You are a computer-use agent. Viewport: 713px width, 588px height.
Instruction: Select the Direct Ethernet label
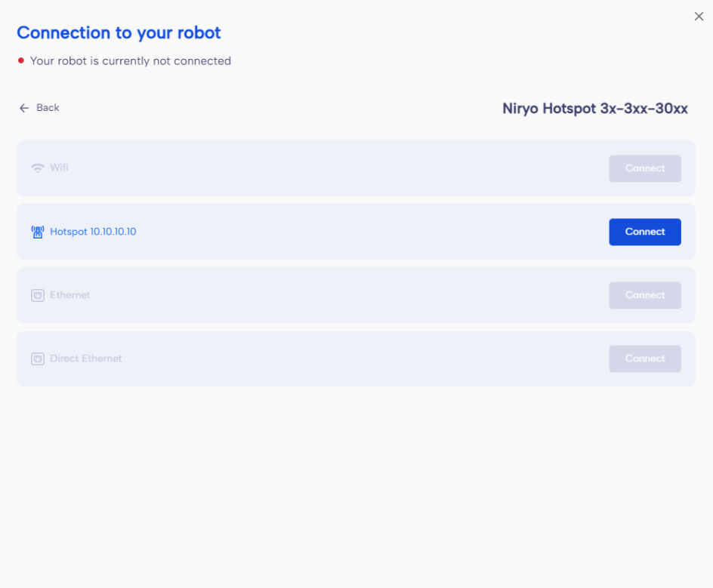85,359
